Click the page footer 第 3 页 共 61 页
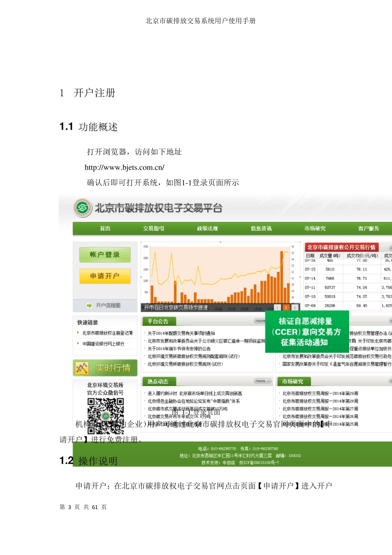The height and width of the screenshot is (555, 392). (x=83, y=507)
